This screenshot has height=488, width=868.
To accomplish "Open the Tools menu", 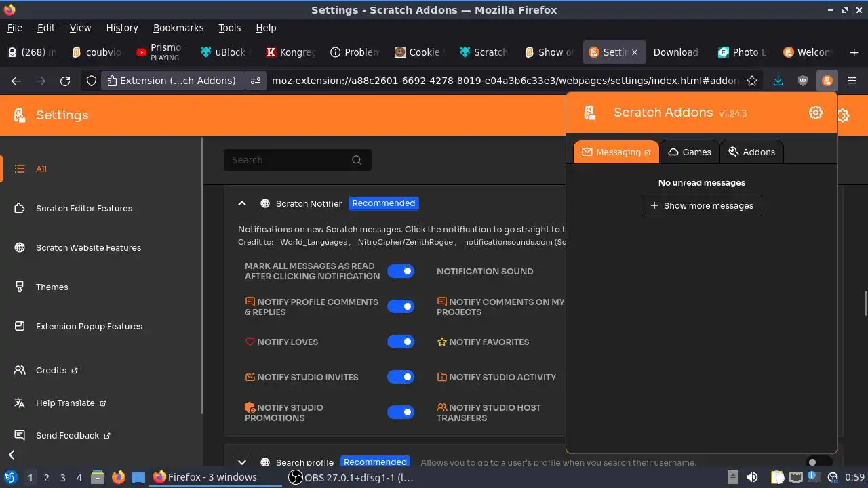I will click(230, 28).
